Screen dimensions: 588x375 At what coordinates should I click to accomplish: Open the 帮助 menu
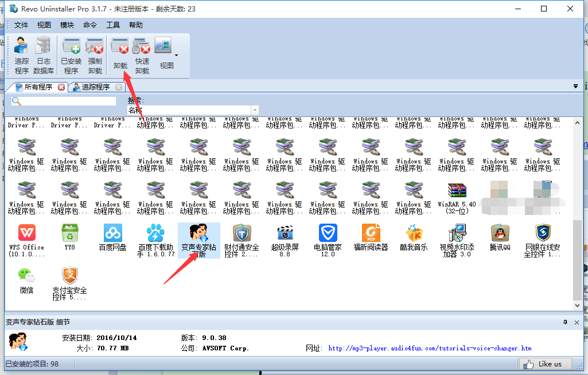tap(136, 25)
